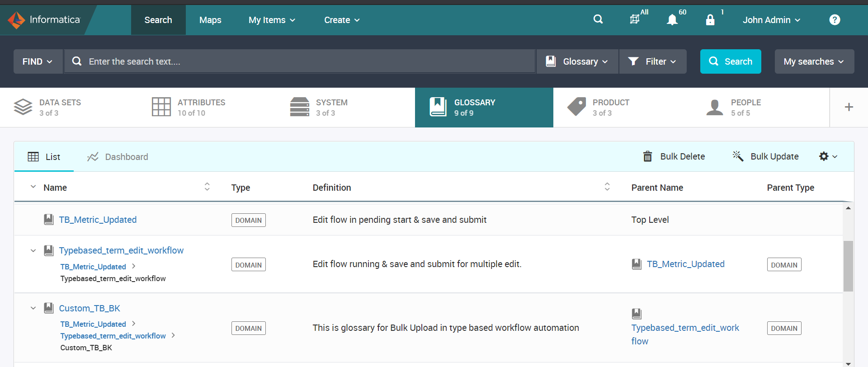The height and width of the screenshot is (367, 868).
Task: Click the book icon beside Typebased_term_edit_workflow name
Action: click(x=49, y=250)
